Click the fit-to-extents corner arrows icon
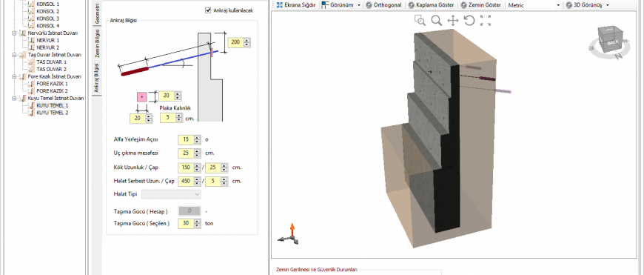Image resolution: width=644 pixels, height=275 pixels. pos(486,21)
